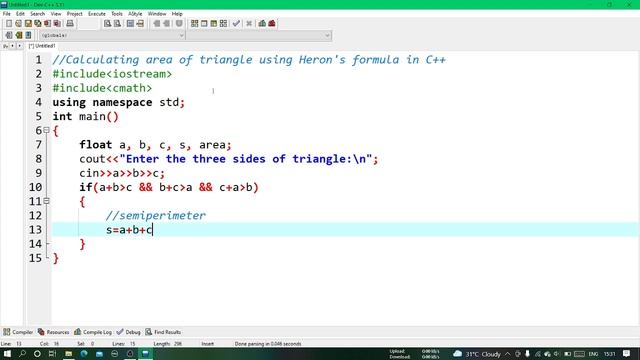Click the Compile toolbar icon
This screenshot has height=360, width=640.
(194, 24)
